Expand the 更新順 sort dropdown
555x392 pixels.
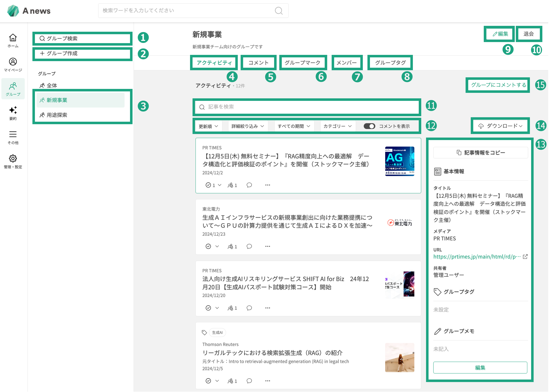click(x=208, y=126)
